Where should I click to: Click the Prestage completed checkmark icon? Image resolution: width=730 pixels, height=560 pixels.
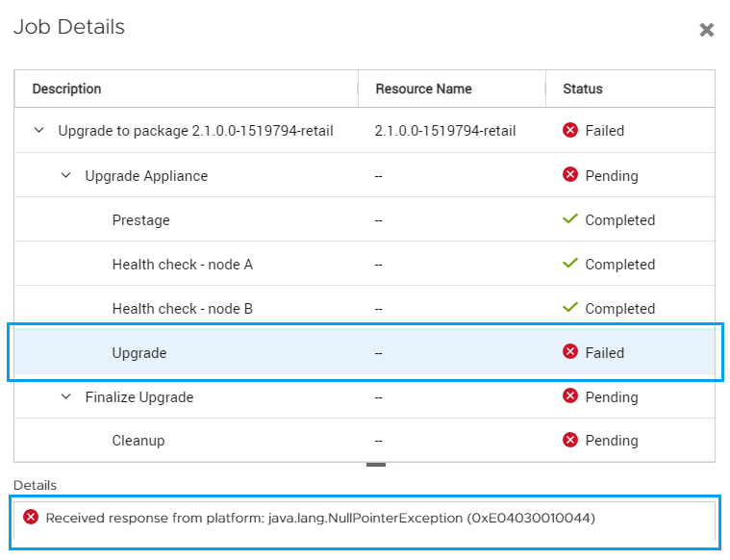570,219
